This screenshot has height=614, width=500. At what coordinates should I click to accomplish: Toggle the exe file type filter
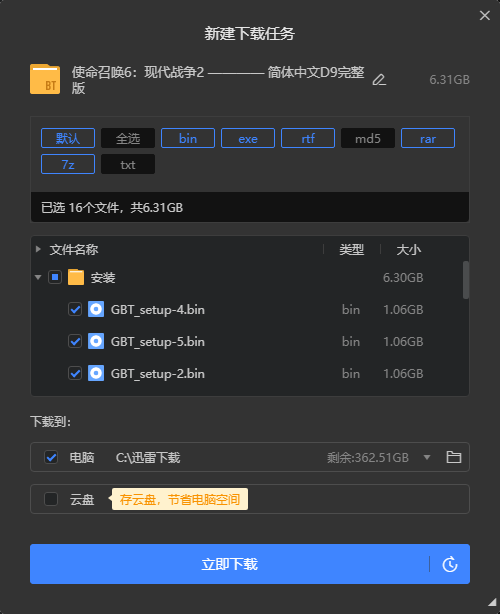point(248,138)
